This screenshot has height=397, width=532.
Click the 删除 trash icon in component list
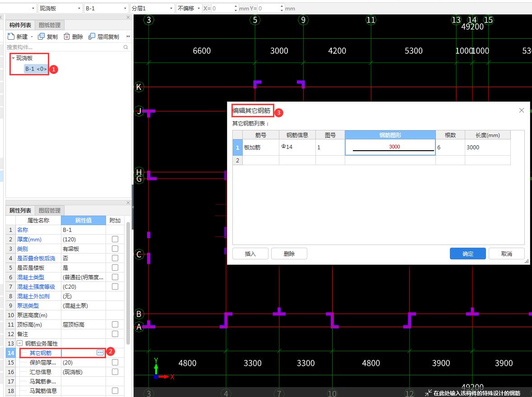coord(67,36)
